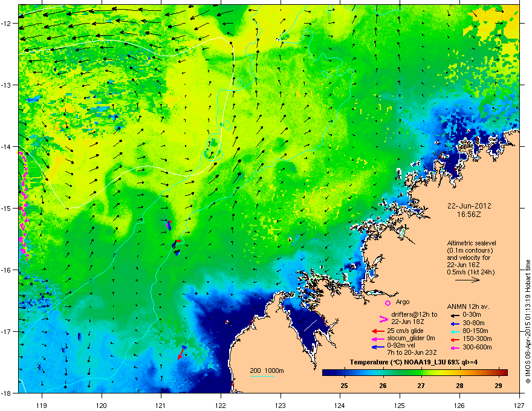
Task: Click the '150-300m' depth label
Action: [x=477, y=338]
